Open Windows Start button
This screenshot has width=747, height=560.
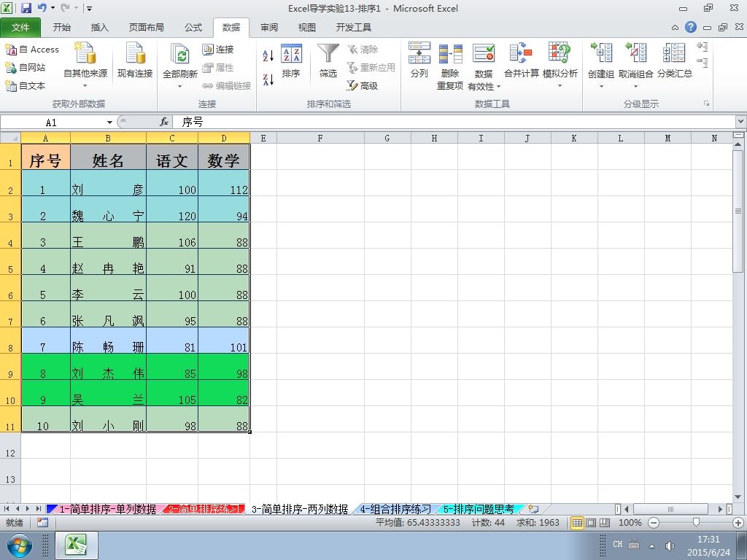point(19,545)
